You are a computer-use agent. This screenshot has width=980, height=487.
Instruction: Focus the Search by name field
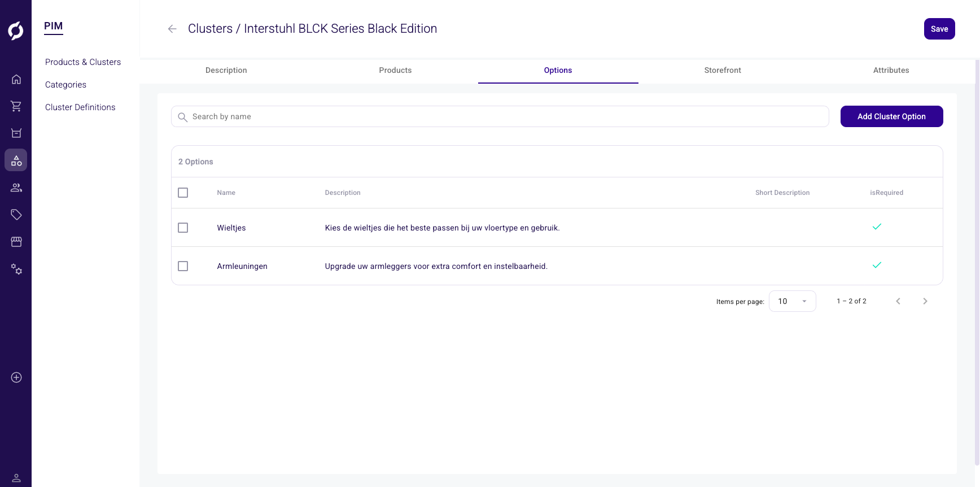pos(500,116)
